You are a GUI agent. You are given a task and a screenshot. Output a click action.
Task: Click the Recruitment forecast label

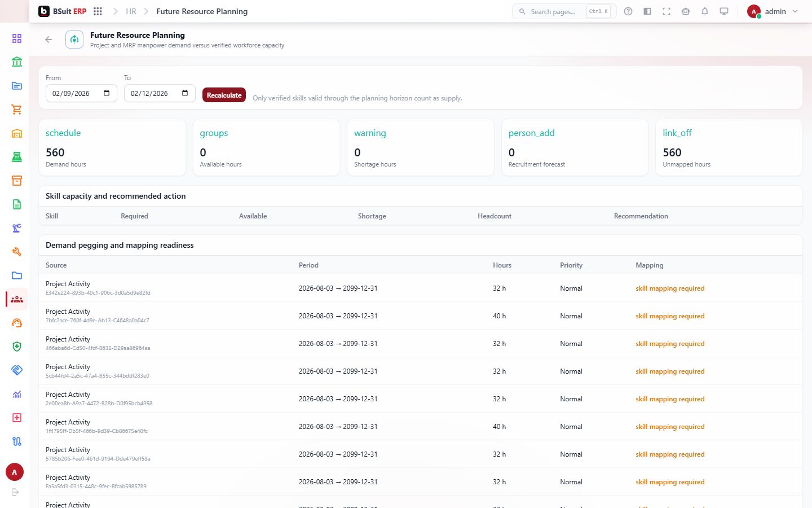[x=537, y=164]
